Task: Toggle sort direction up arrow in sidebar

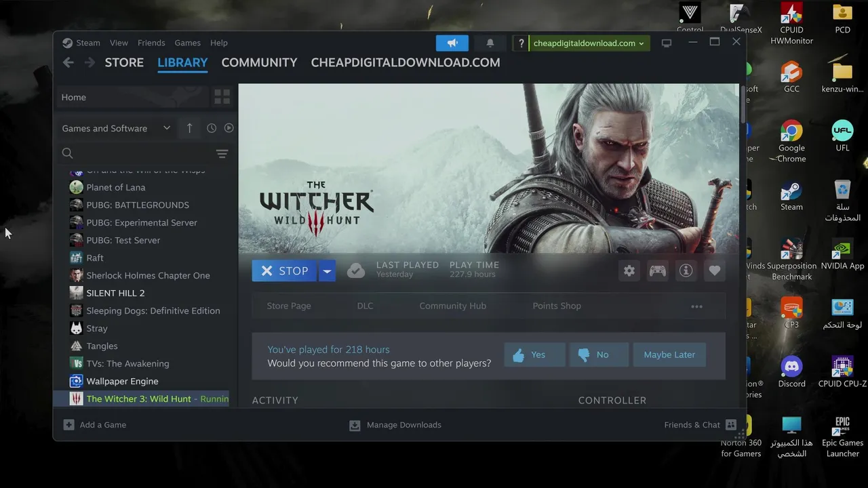Action: 189,128
